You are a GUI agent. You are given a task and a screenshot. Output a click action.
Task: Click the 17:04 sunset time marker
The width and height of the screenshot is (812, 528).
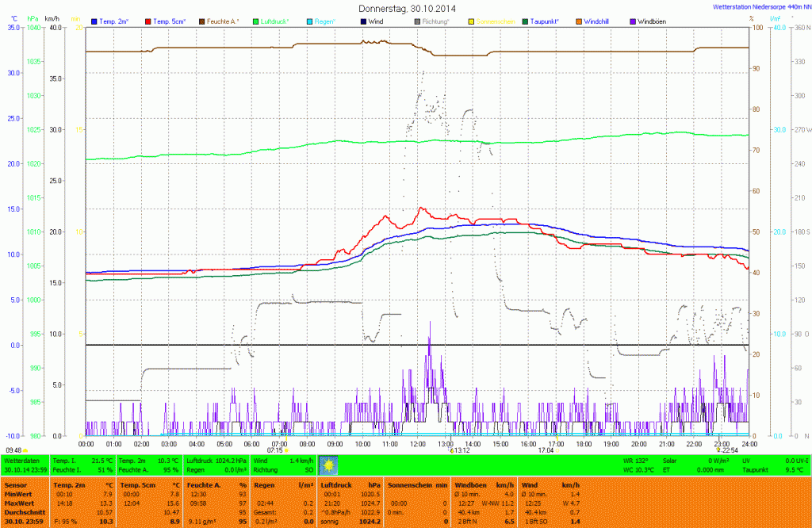click(x=546, y=450)
